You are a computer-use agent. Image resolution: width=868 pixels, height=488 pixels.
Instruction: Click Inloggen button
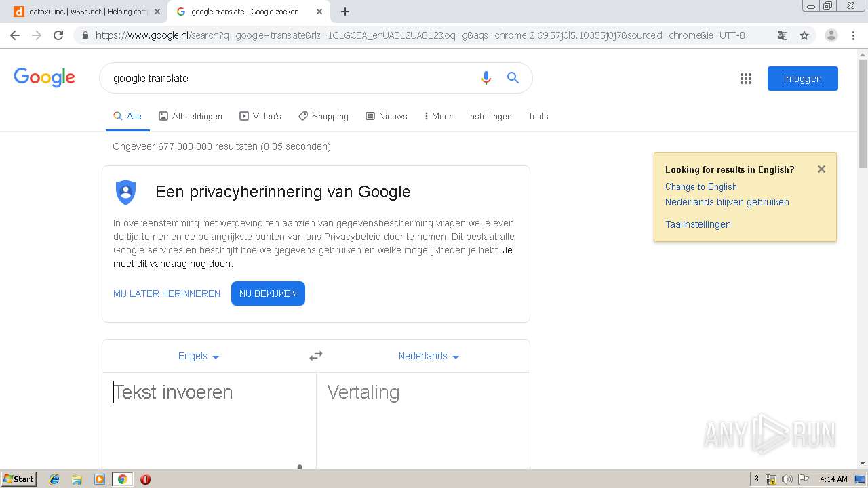[803, 79]
